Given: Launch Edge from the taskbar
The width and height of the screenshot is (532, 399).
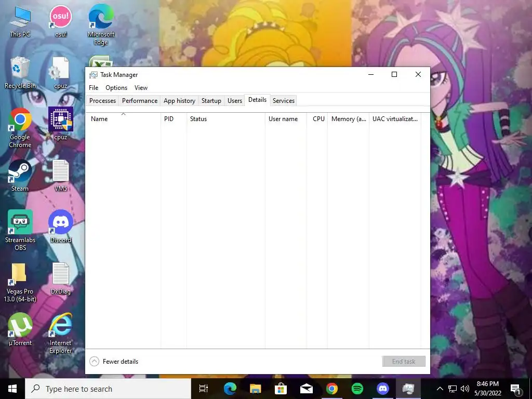Looking at the screenshot, I should tap(230, 389).
